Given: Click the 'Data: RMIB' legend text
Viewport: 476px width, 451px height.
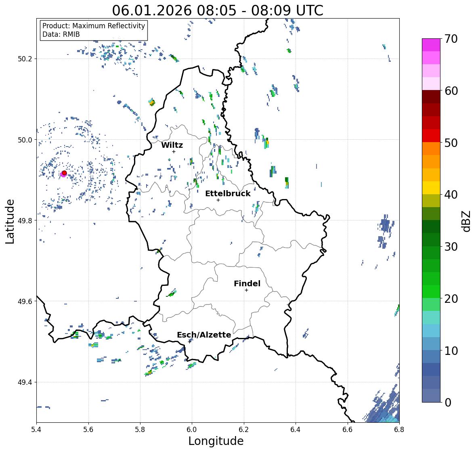Looking at the screenshot, I should (x=61, y=34).
